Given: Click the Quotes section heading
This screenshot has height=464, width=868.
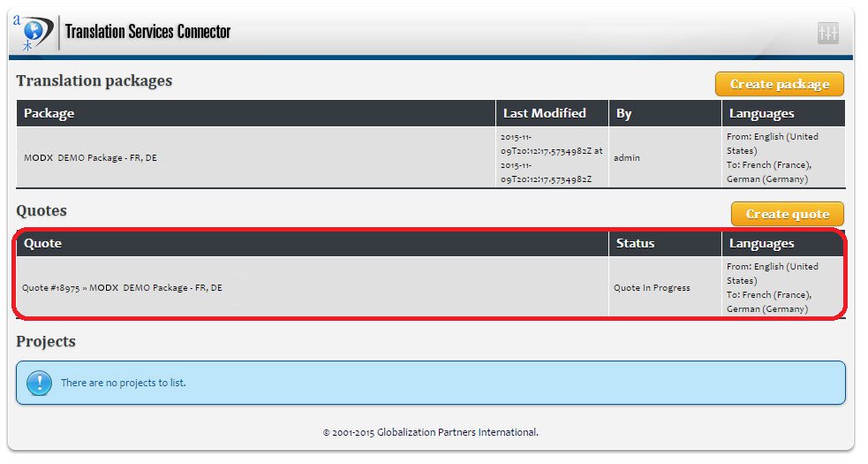Looking at the screenshot, I should (x=42, y=210).
